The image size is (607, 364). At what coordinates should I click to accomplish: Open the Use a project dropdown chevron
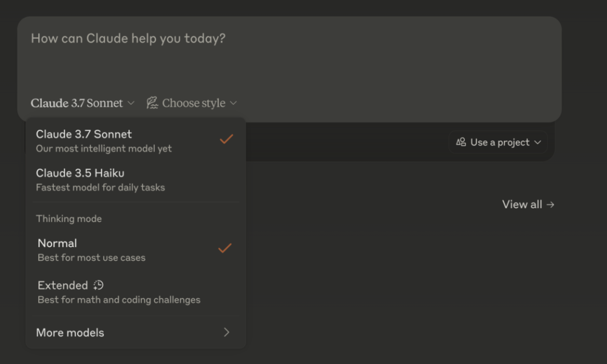[537, 143]
